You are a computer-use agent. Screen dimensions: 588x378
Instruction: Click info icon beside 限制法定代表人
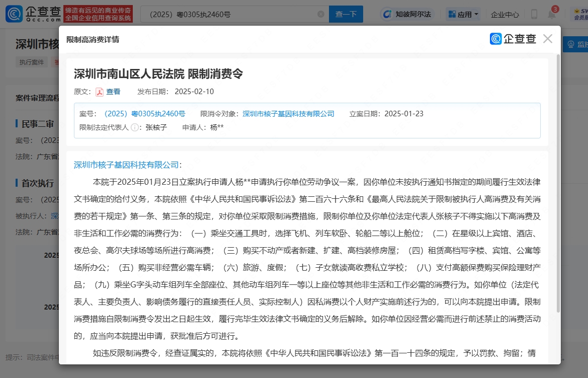coord(134,128)
